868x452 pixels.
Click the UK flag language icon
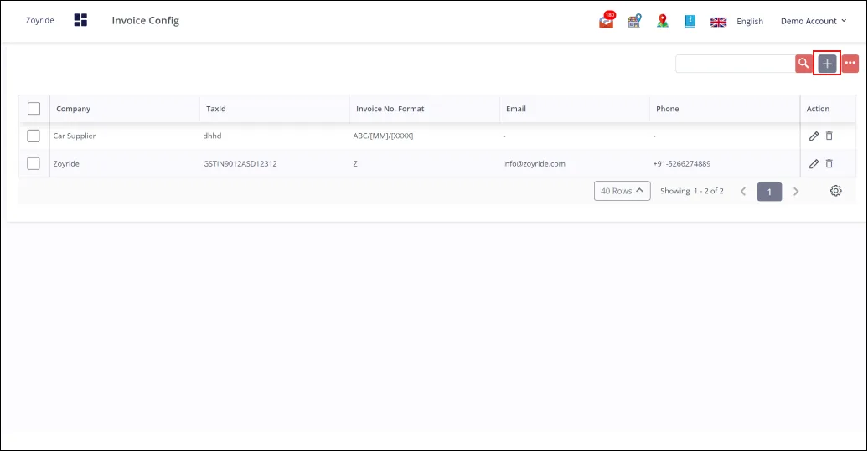pyautogui.click(x=719, y=22)
